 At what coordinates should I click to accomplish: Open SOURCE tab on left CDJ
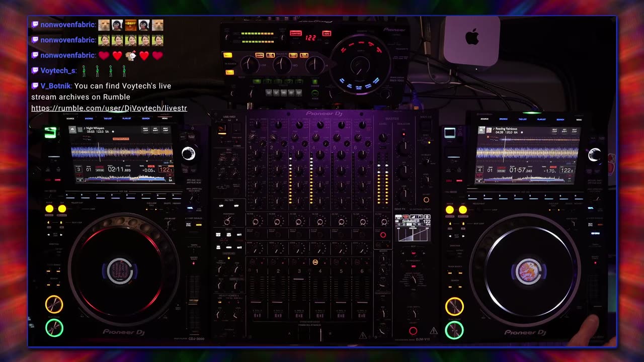click(70, 119)
